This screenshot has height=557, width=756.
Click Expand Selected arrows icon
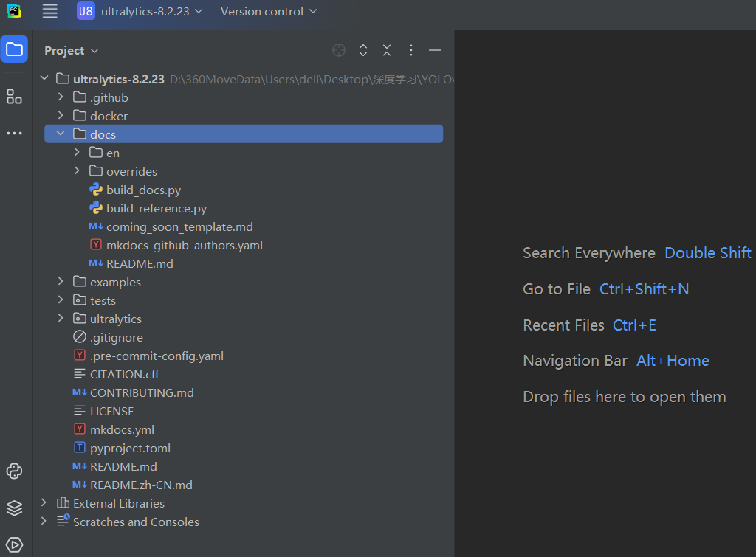click(363, 50)
